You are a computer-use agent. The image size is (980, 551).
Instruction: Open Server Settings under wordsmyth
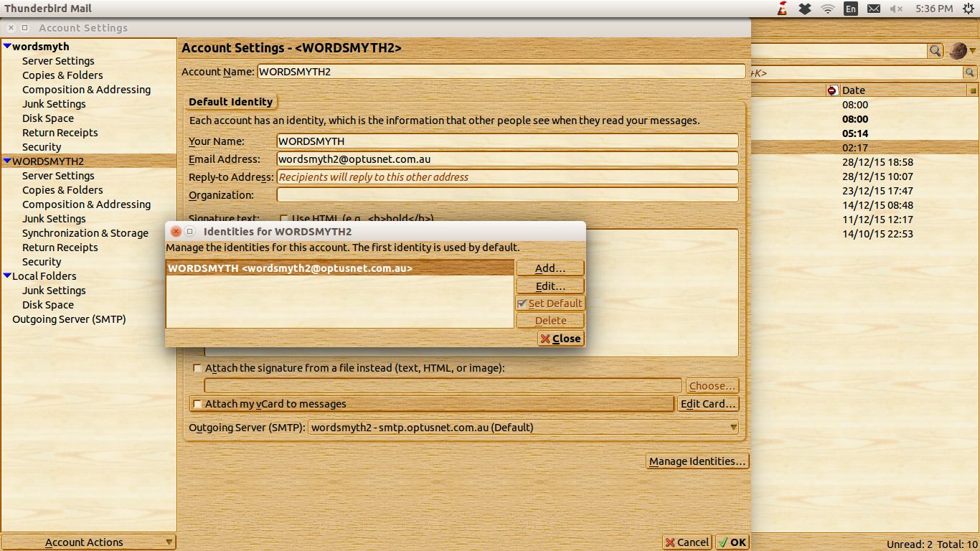tap(58, 61)
